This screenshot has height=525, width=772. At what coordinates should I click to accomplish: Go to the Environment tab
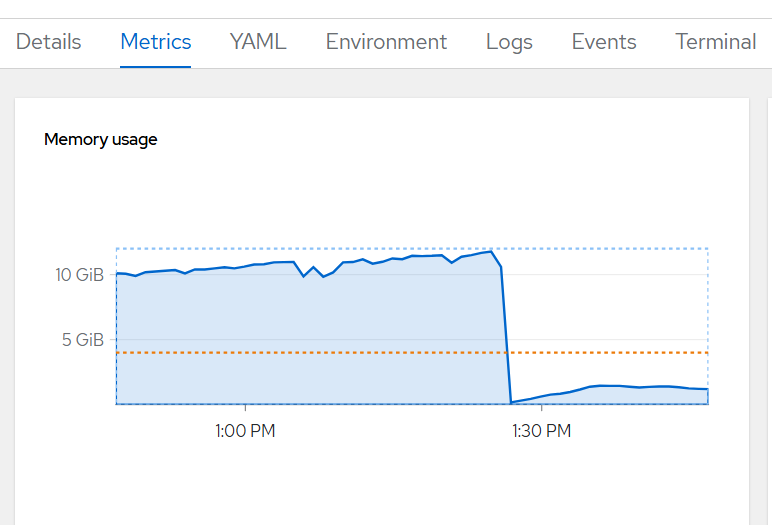tap(386, 42)
